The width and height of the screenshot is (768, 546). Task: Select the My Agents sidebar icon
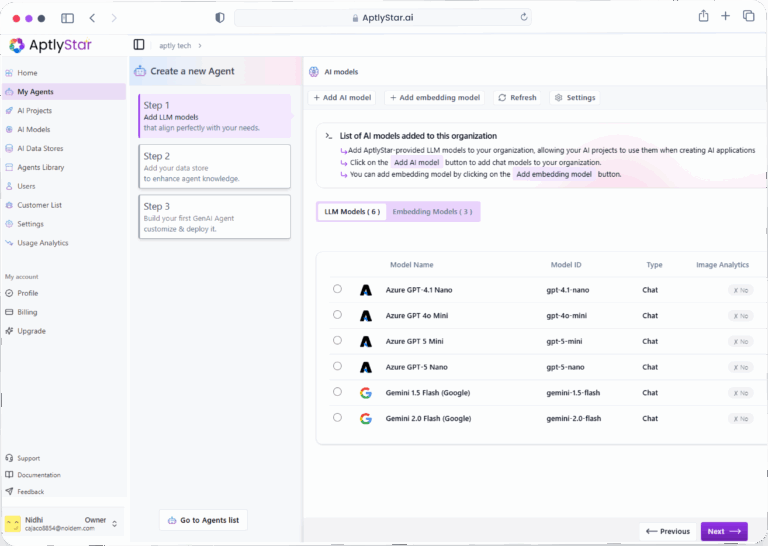[9, 92]
